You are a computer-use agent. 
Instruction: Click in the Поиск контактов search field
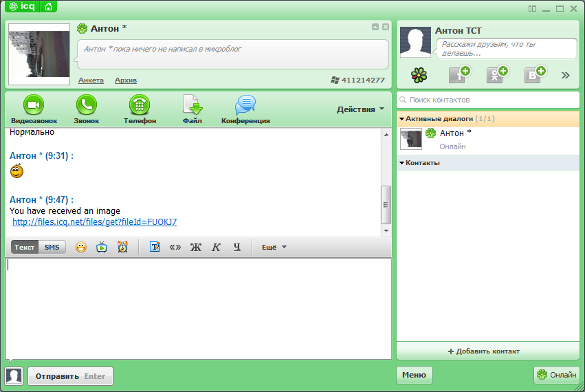pos(488,100)
